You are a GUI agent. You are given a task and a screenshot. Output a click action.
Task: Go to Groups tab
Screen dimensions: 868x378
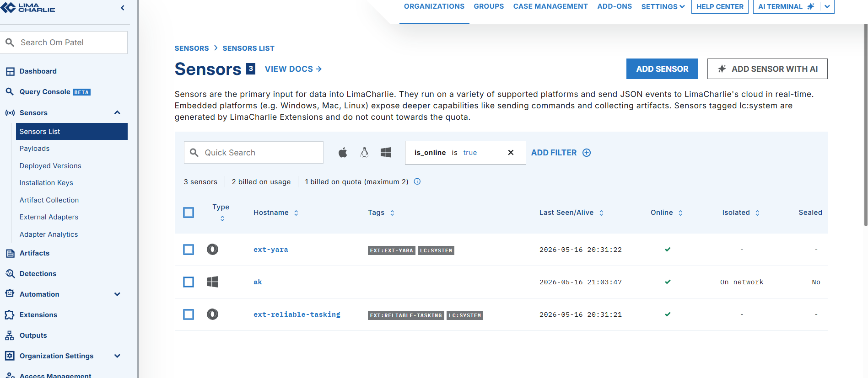coord(489,6)
